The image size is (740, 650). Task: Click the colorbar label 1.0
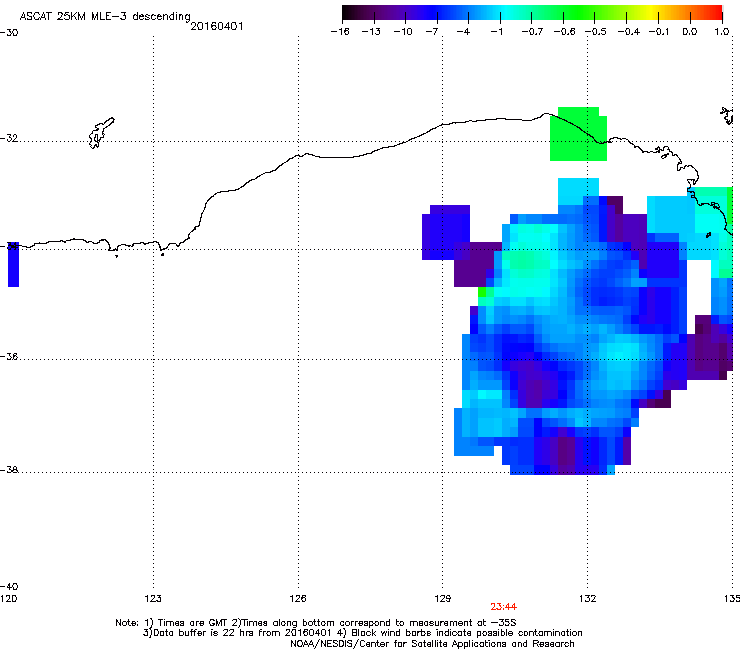pyautogui.click(x=722, y=32)
